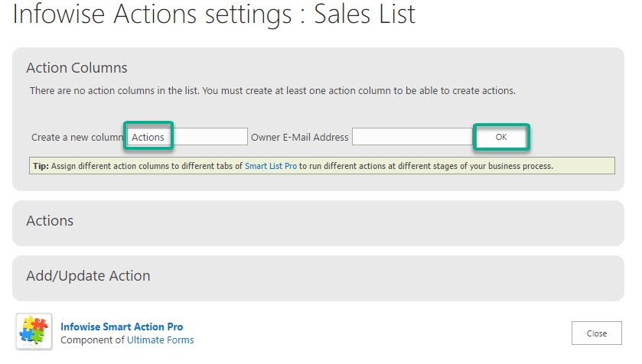This screenshot has height=364, width=642.
Task: Follow the Ultimate Forms link
Action: point(161,340)
